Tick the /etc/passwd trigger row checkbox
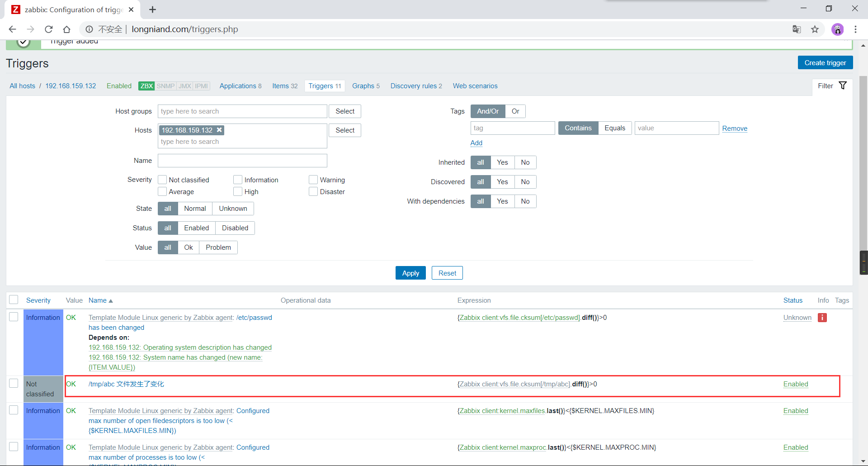The image size is (868, 466). pos(14,317)
